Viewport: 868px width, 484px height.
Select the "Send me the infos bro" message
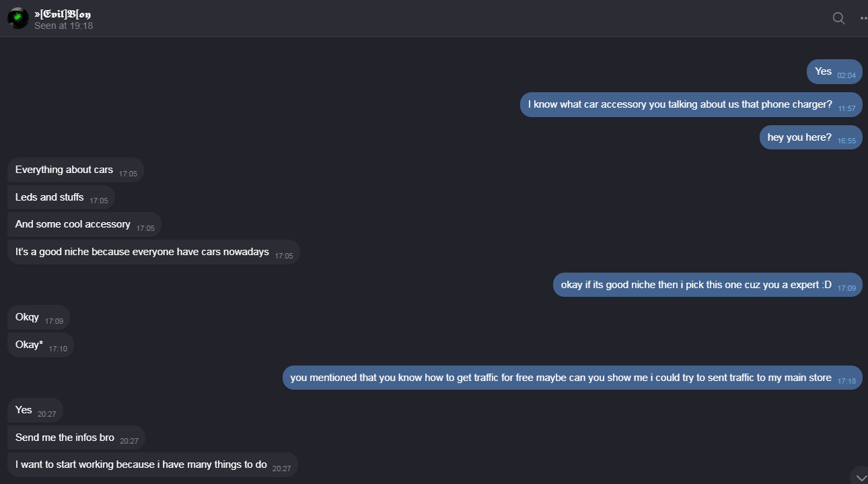[x=75, y=438]
